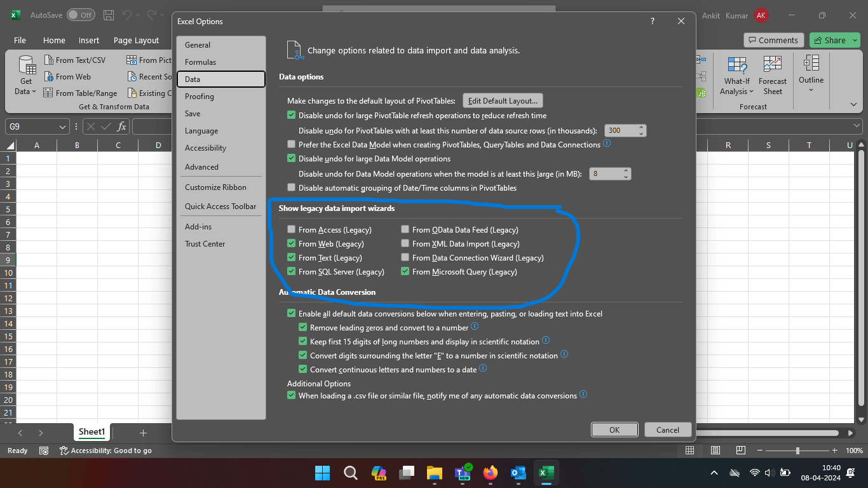Open File Explorer from taskbar
This screenshot has height=488, width=868.
click(434, 473)
